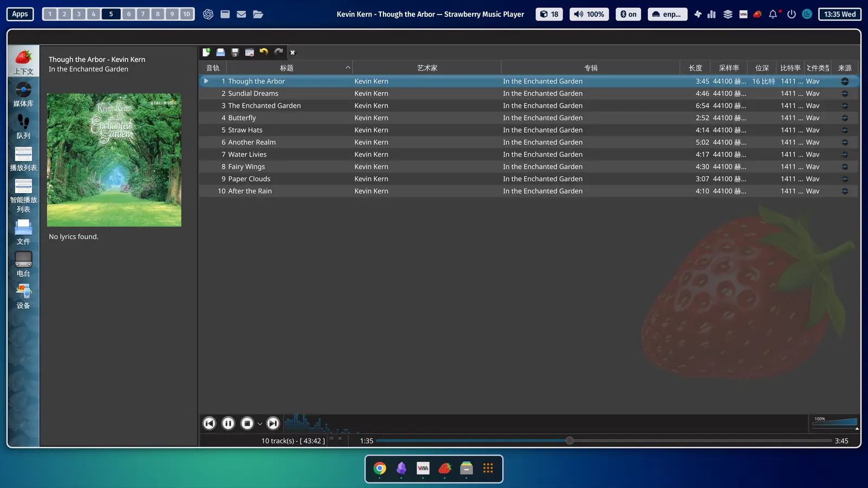This screenshot has width=868, height=488.
Task: Toggle the Bluetooth "on" indicator
Action: pos(629,14)
